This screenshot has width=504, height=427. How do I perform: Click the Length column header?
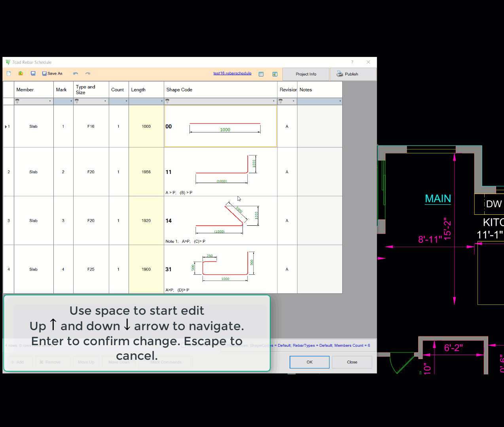(146, 90)
